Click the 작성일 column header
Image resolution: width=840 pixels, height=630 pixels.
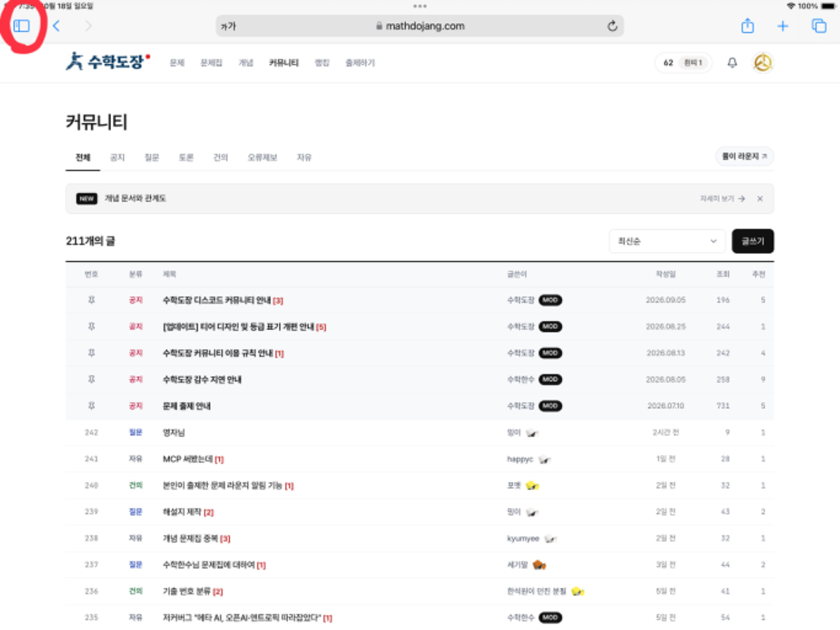point(665,274)
